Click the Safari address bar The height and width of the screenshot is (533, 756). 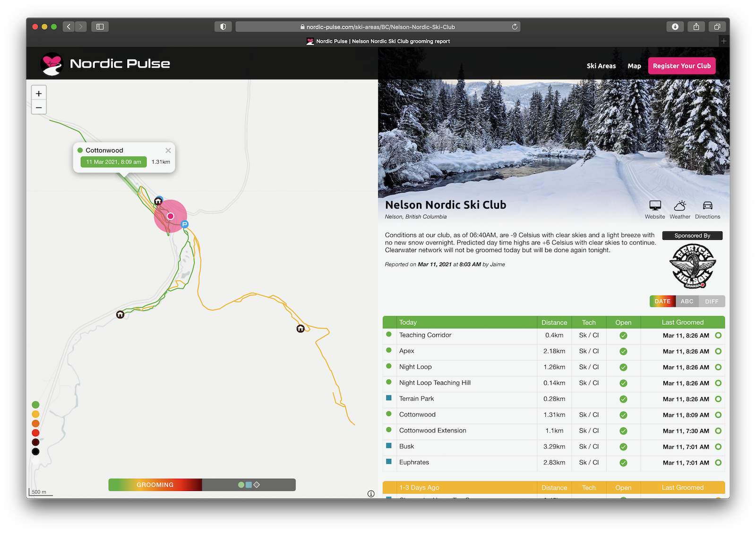[378, 27]
